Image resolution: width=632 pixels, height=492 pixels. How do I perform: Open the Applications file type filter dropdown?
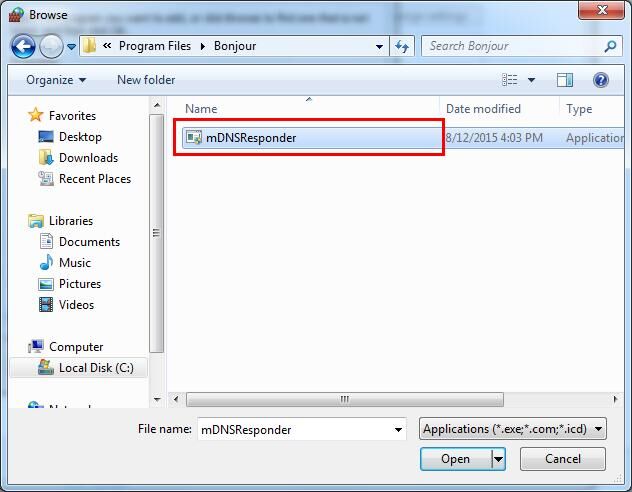513,429
